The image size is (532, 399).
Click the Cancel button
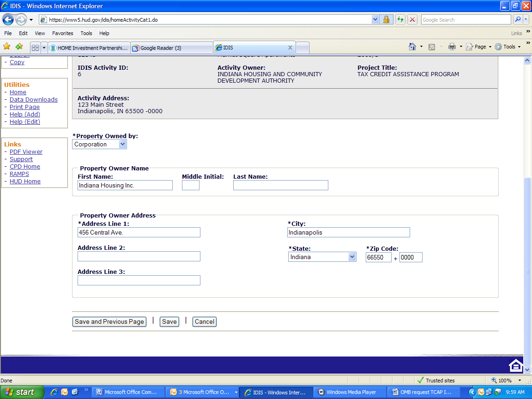point(205,321)
